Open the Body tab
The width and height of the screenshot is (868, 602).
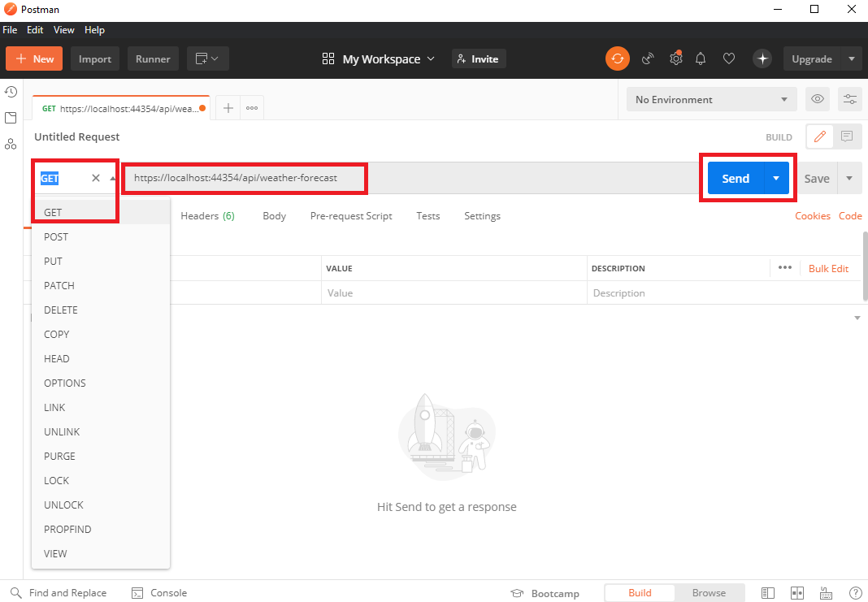274,216
